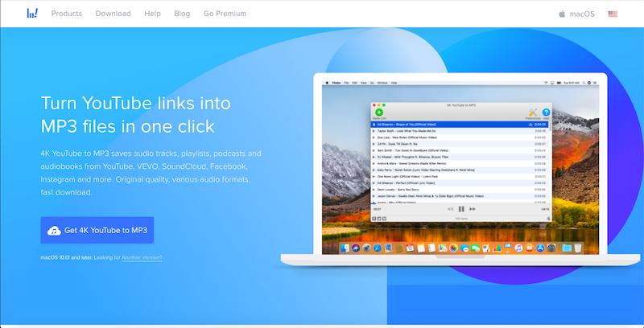
Task: Click the previous track rewind icon
Action: [448, 209]
